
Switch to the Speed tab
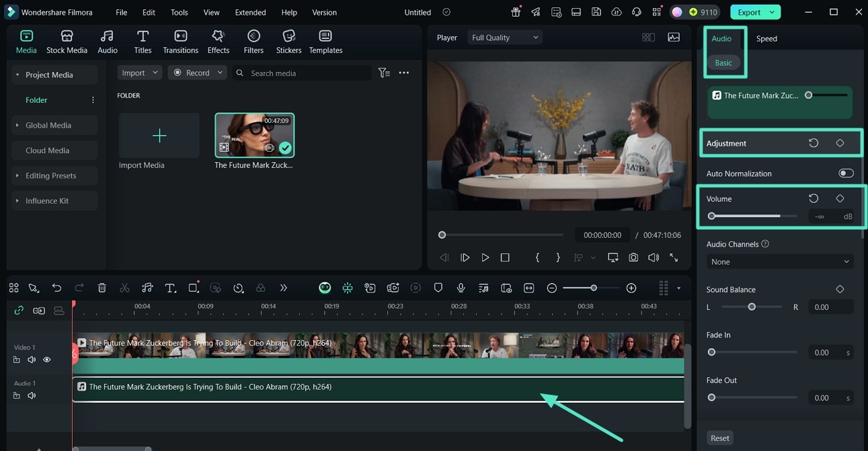pos(767,38)
